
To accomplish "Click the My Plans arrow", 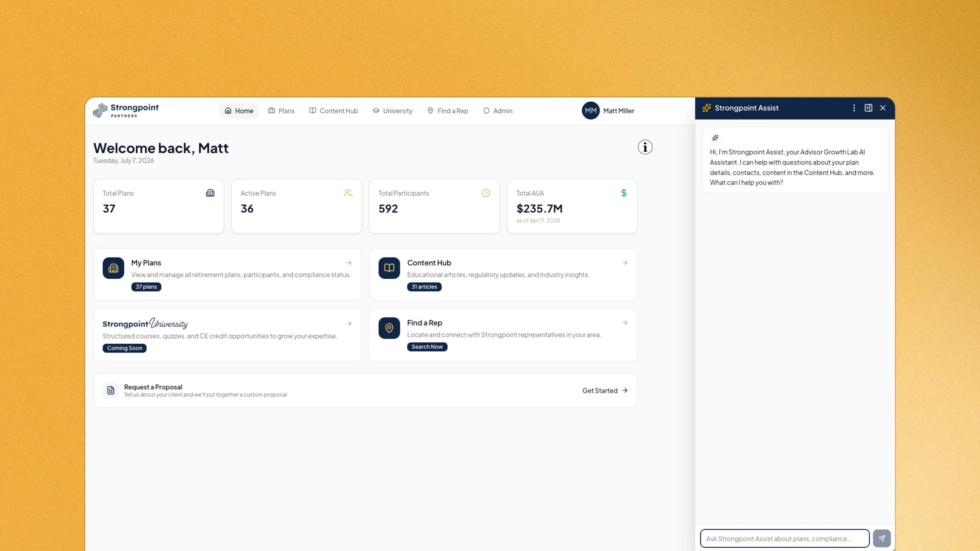I will click(349, 263).
